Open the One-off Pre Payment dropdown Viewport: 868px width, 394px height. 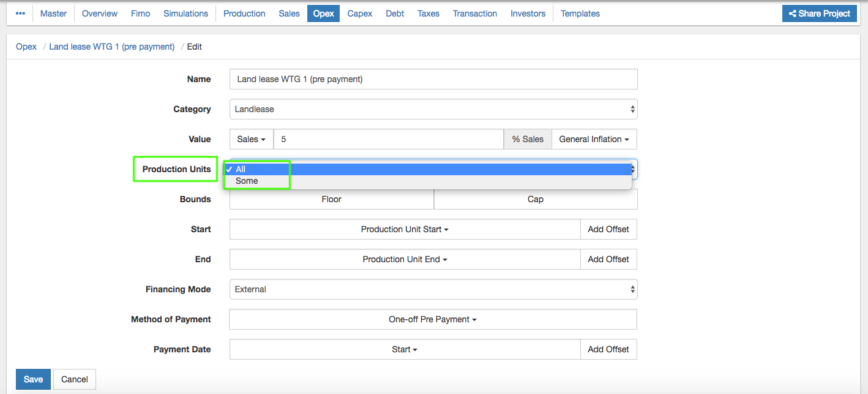(432, 319)
